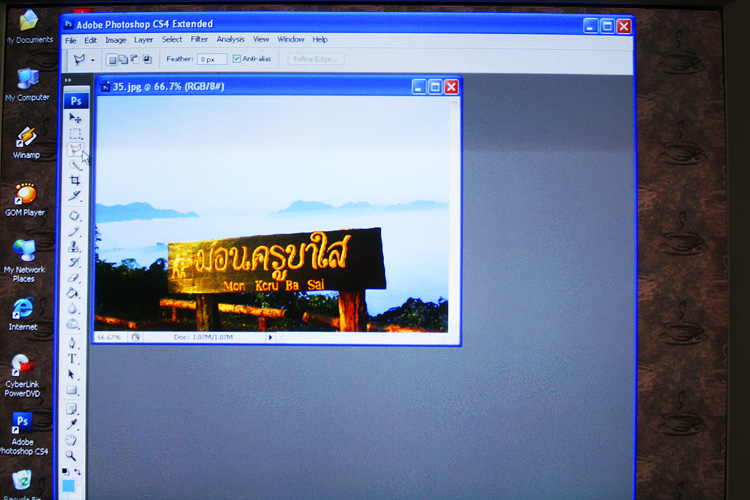Select the Move tool

(75, 118)
